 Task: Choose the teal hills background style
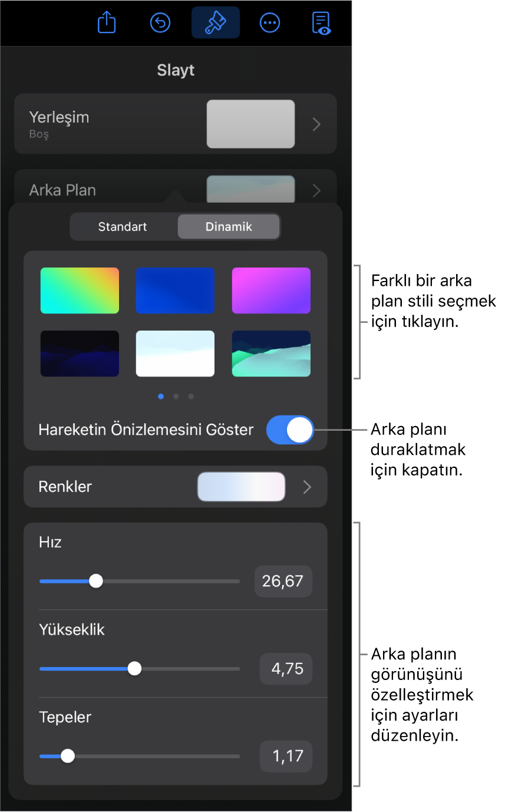pyautogui.click(x=271, y=354)
